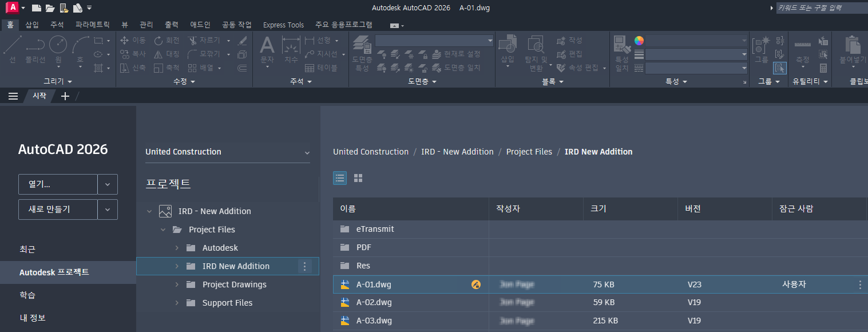This screenshot has width=868, height=332.
Task: Click the Mirror (대칭) tool
Action: click(x=167, y=54)
